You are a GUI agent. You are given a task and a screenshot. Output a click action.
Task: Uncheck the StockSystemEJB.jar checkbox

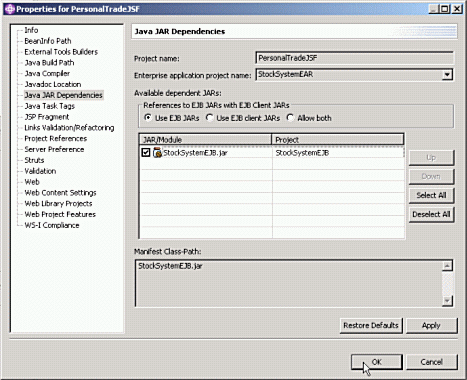click(146, 153)
